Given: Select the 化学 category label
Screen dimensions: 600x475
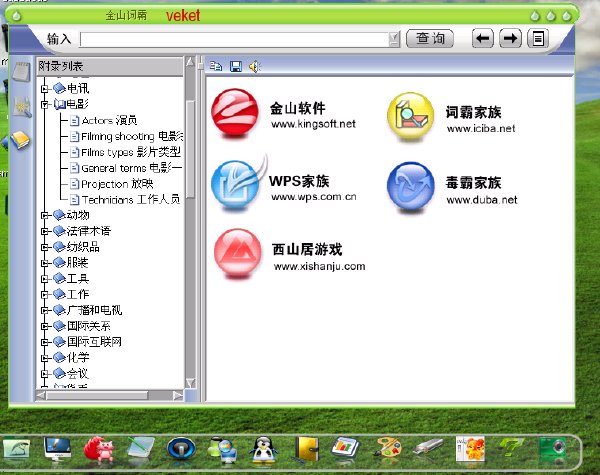Looking at the screenshot, I should click(78, 357).
